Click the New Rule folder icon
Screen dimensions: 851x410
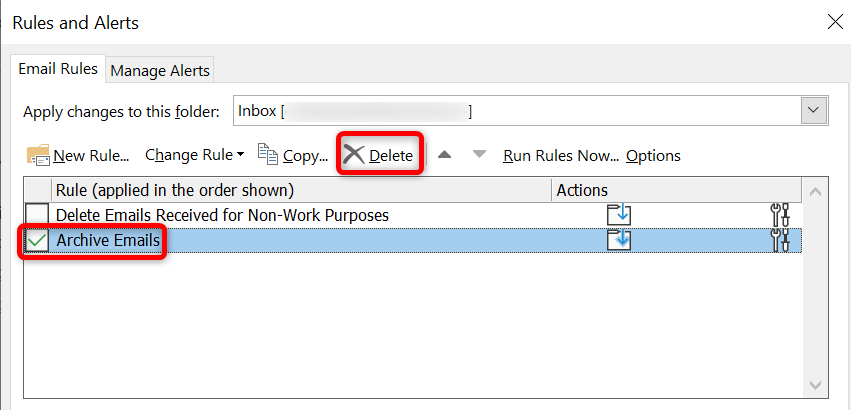click(x=39, y=155)
